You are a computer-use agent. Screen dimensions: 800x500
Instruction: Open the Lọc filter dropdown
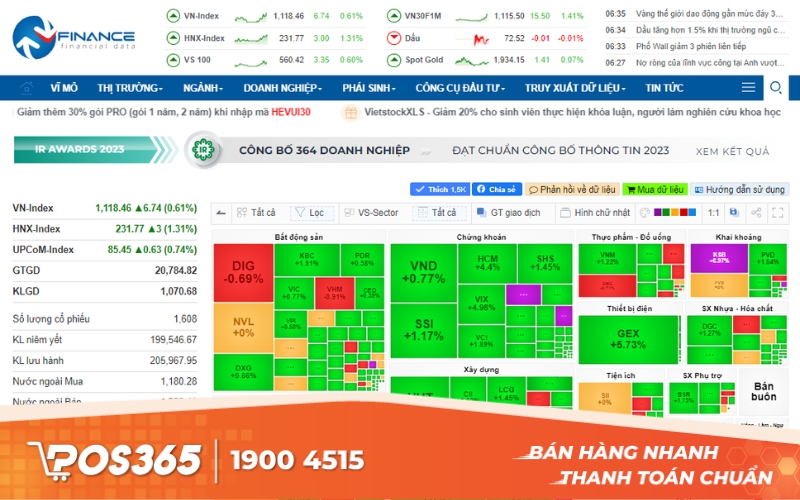point(312,213)
